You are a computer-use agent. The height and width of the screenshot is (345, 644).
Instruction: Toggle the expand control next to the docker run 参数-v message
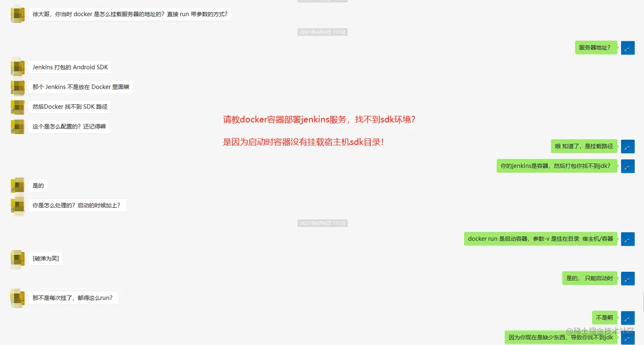point(628,239)
